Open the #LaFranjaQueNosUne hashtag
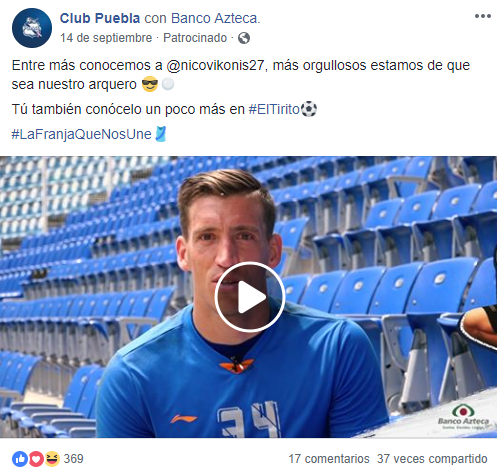 coord(82,134)
